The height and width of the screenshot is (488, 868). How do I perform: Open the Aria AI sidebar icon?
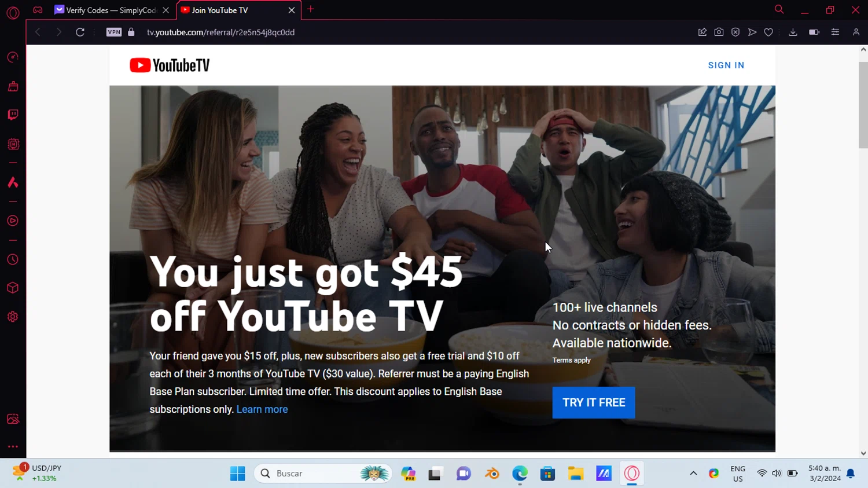click(x=13, y=183)
